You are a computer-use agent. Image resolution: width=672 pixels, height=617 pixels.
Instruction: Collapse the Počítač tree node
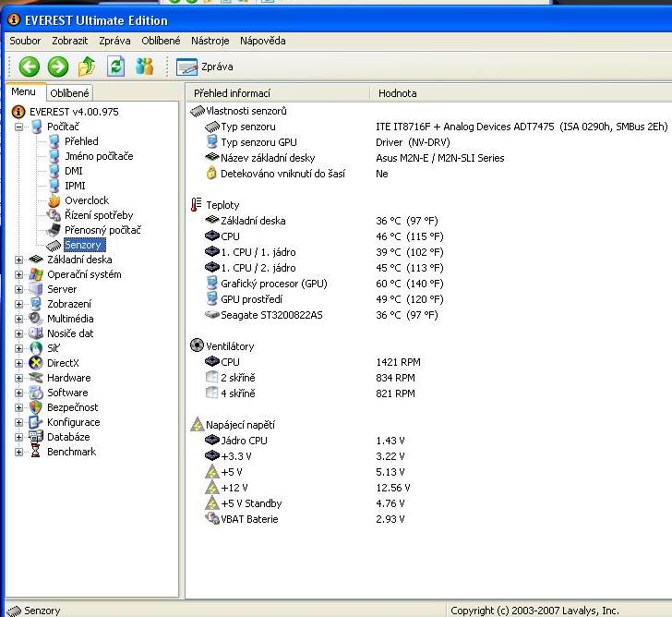(x=18, y=127)
